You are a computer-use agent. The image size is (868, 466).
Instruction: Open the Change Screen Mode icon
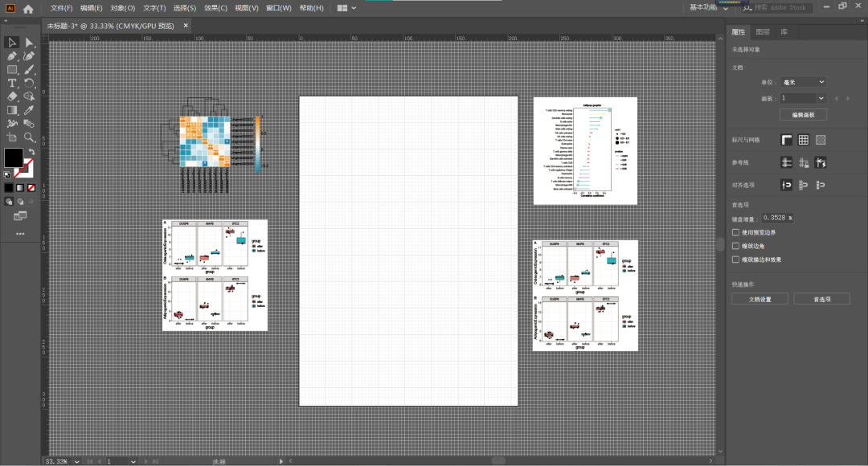(20, 216)
